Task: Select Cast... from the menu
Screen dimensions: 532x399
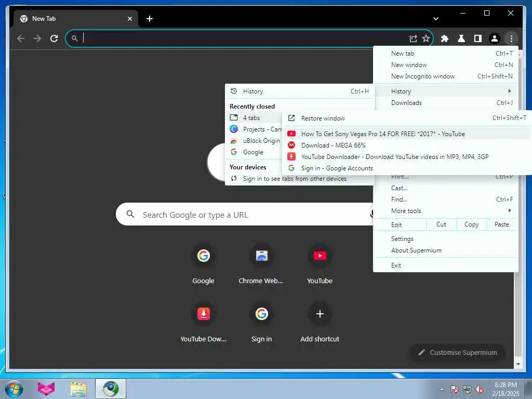Action: click(445, 188)
